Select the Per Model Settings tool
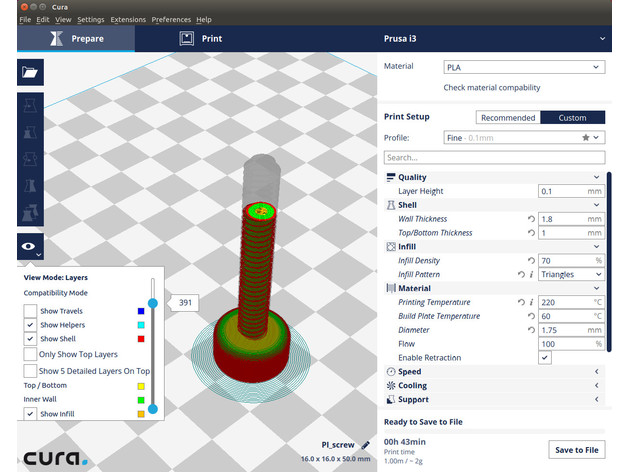 click(30, 213)
